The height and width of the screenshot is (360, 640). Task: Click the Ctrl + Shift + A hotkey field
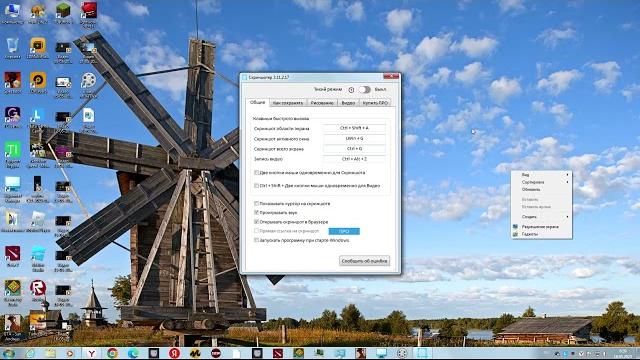pos(354,128)
